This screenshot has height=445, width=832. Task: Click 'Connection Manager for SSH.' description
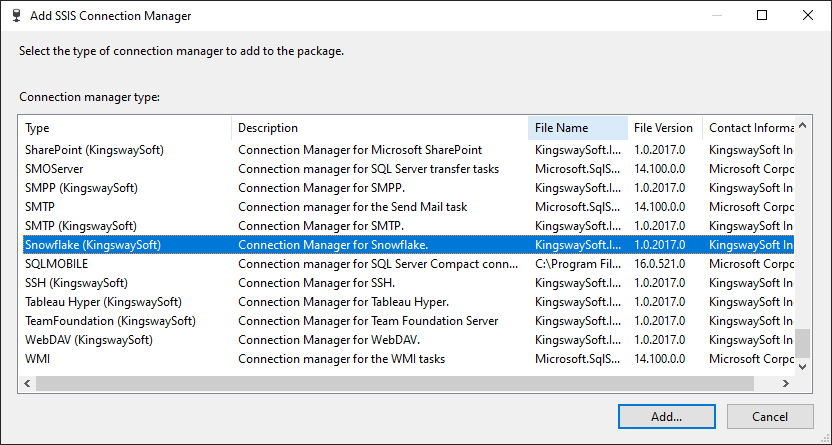[316, 283]
